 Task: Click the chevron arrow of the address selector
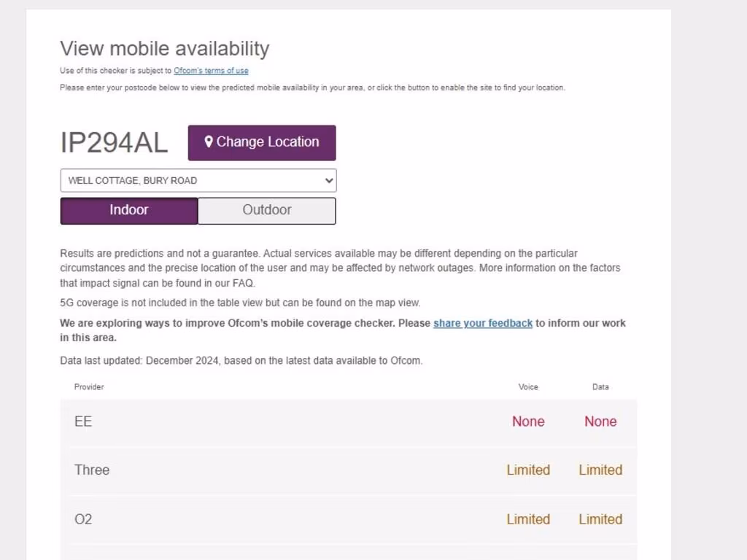329,181
